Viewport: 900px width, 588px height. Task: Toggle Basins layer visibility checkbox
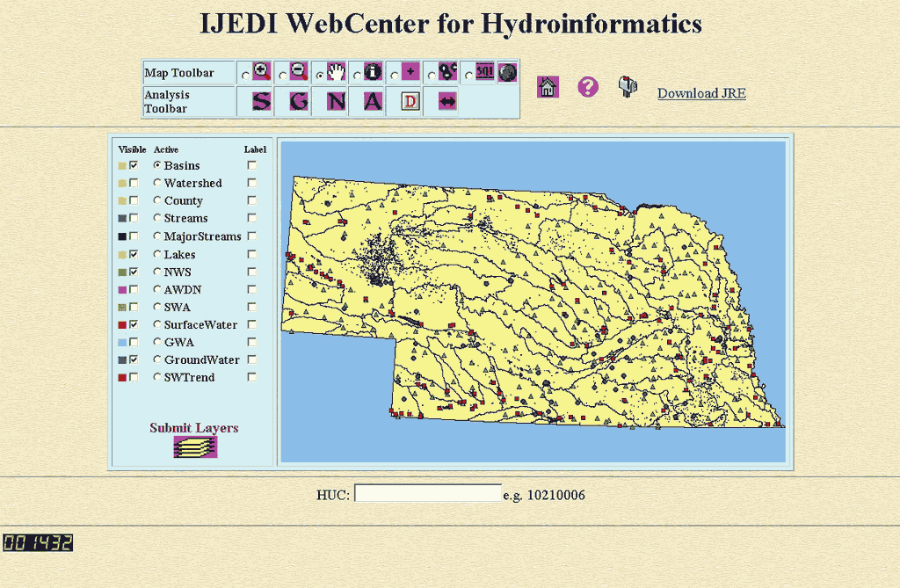coord(134,165)
